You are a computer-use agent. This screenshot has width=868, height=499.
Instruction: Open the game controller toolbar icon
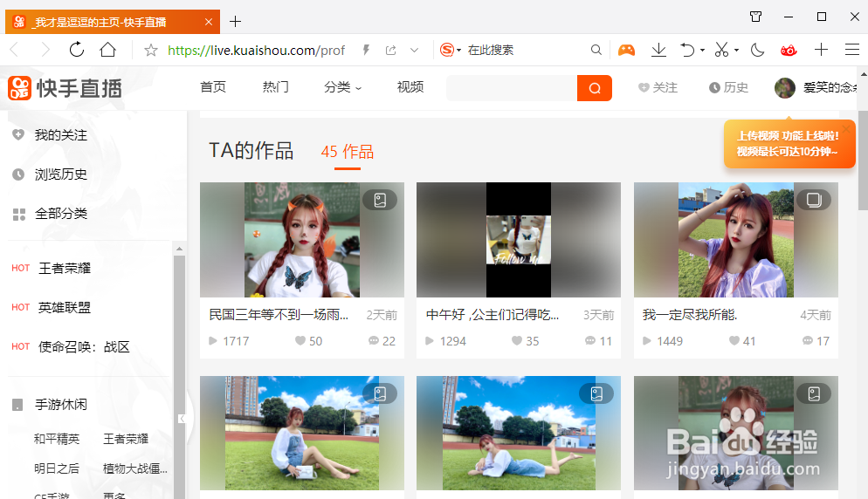tap(626, 51)
